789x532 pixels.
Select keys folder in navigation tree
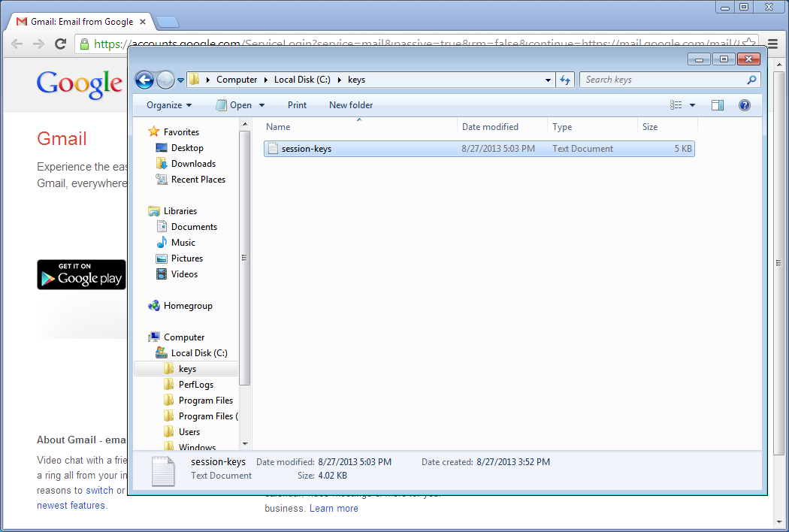click(187, 369)
